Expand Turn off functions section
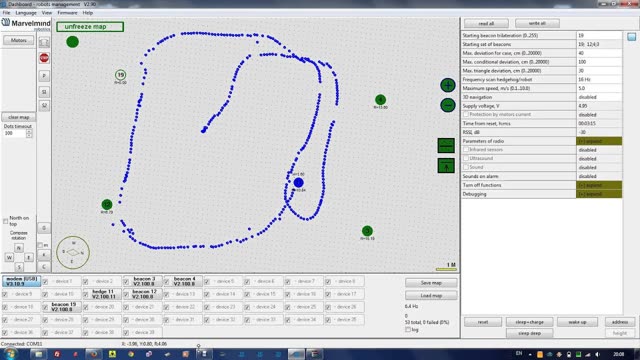Viewport: 640px width, 360px height. (599, 185)
